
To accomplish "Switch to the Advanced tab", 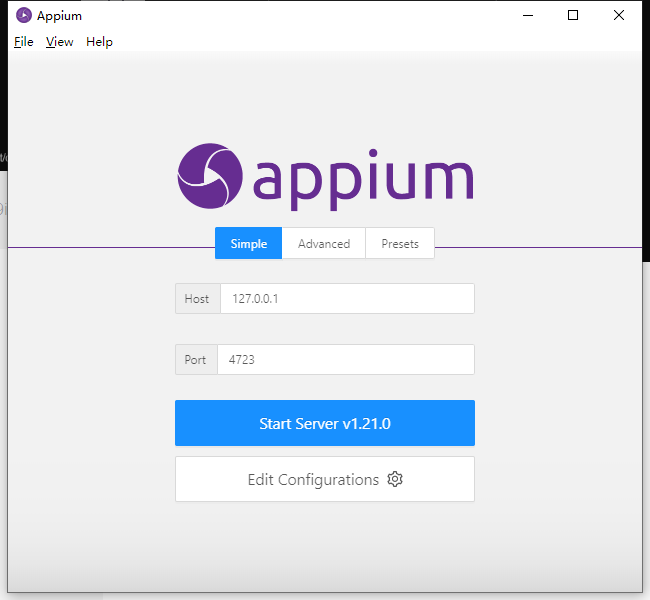I will (324, 243).
